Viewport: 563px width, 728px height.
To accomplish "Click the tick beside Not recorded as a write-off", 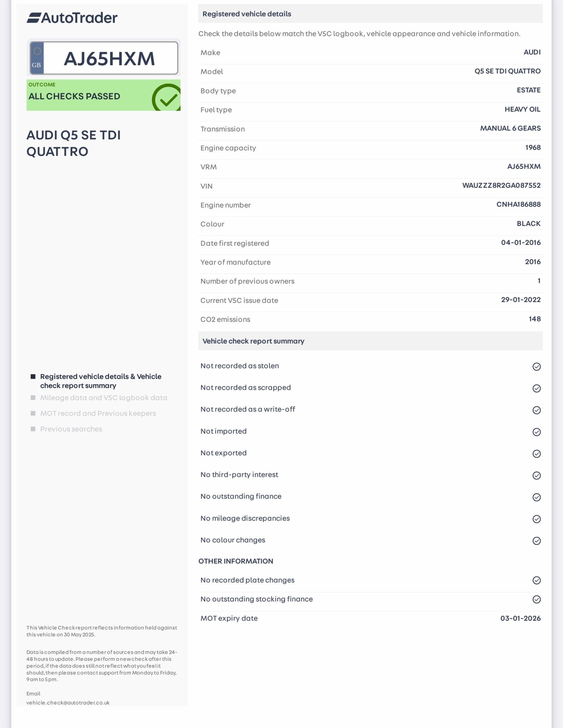I will tap(536, 410).
